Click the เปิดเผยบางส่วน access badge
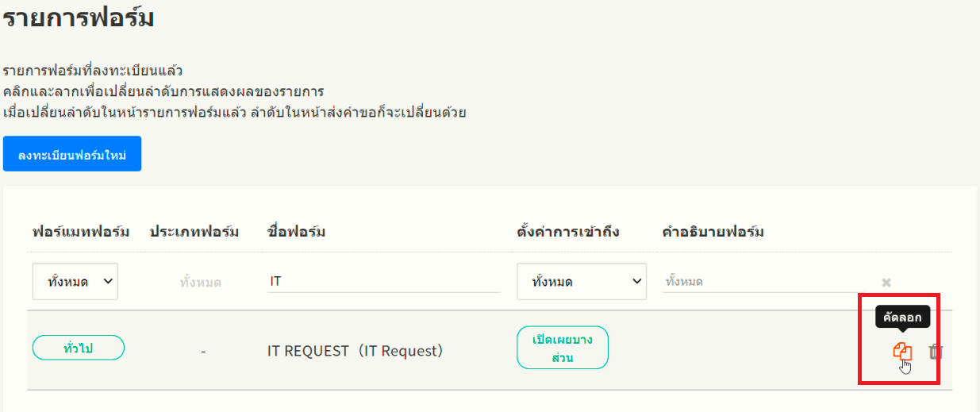Viewport: 980px width, 412px height. 563,348
